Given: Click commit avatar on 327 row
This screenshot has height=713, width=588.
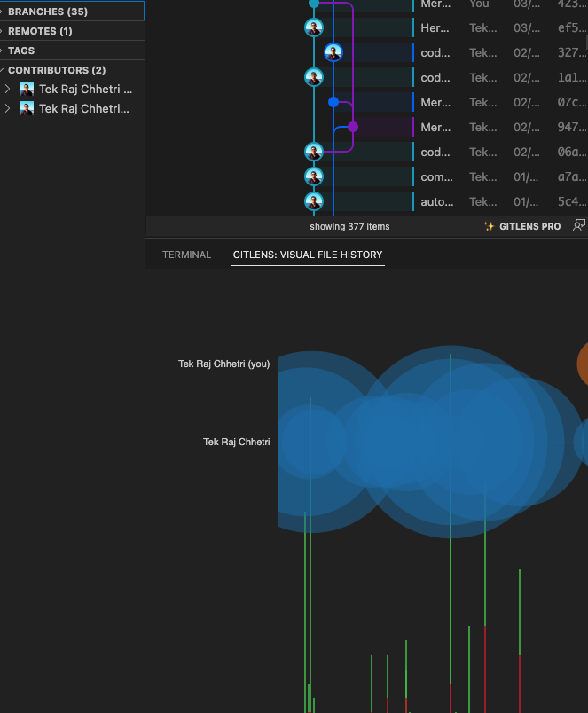Looking at the screenshot, I should click(333, 52).
